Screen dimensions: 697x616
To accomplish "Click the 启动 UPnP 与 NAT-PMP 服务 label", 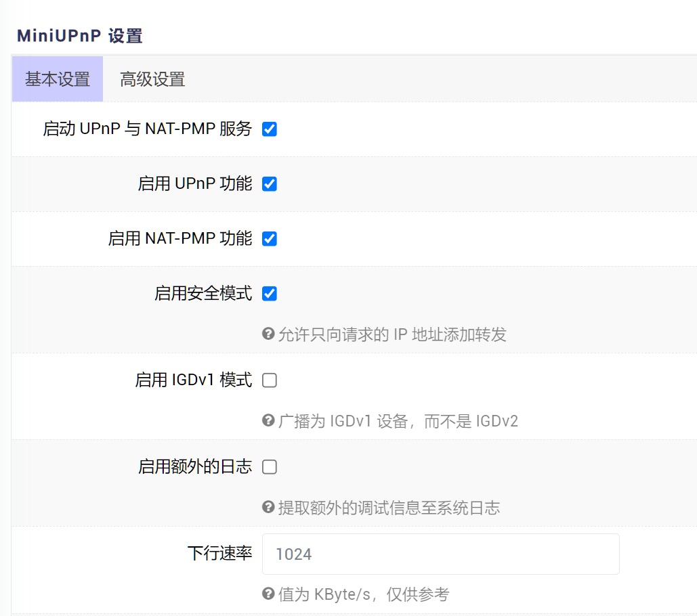I will click(148, 129).
